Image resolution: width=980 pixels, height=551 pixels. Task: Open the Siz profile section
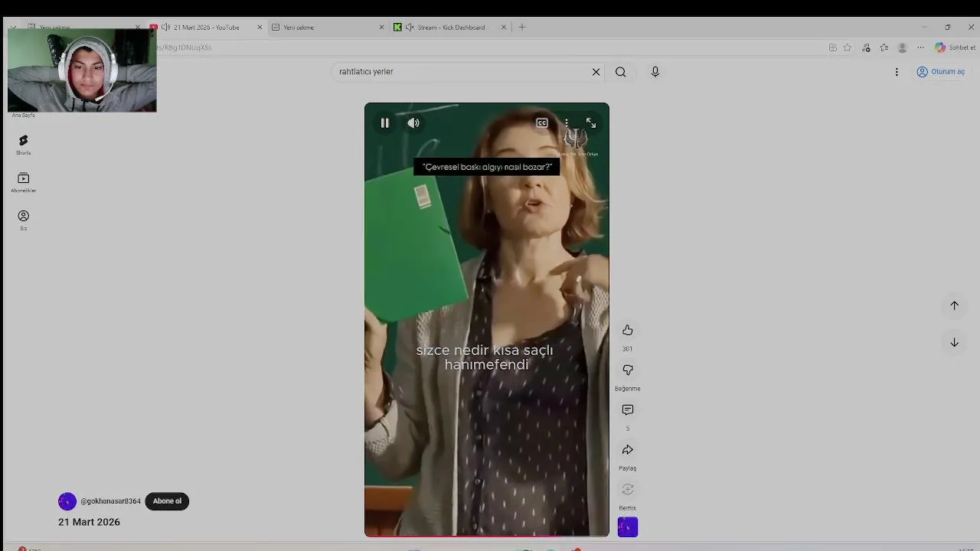[24, 220]
